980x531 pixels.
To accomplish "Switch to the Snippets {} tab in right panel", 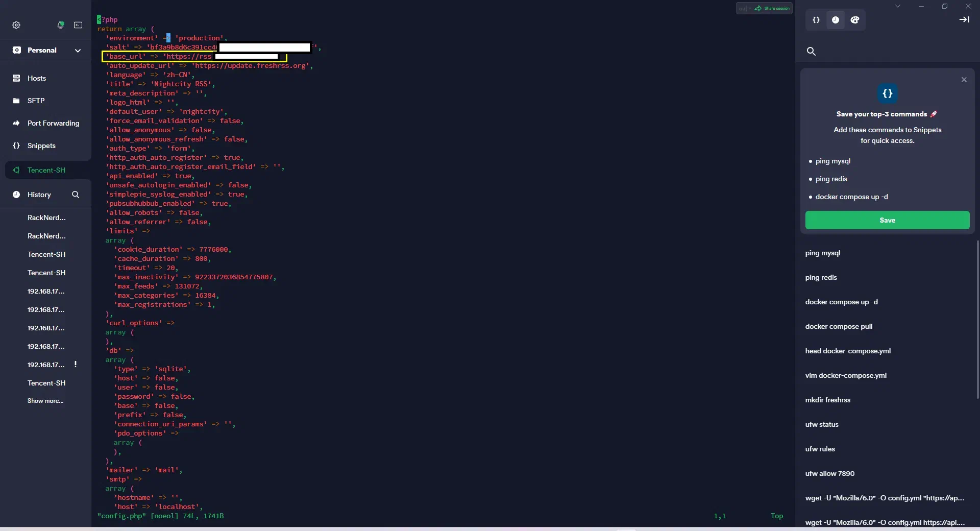I will 815,20.
